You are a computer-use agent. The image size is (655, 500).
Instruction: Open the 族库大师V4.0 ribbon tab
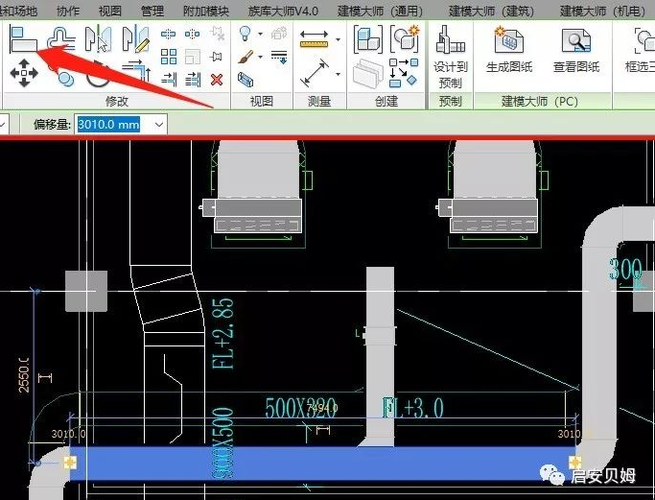pyautogui.click(x=283, y=11)
